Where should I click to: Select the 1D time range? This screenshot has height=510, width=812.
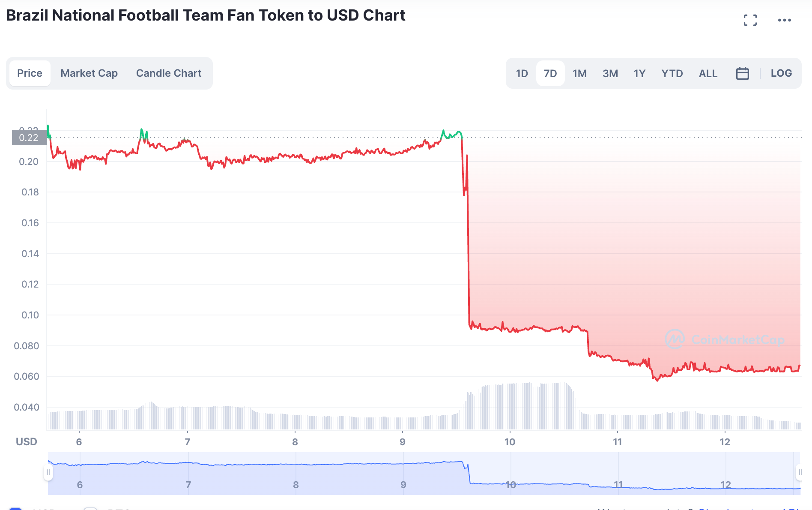tap(522, 73)
